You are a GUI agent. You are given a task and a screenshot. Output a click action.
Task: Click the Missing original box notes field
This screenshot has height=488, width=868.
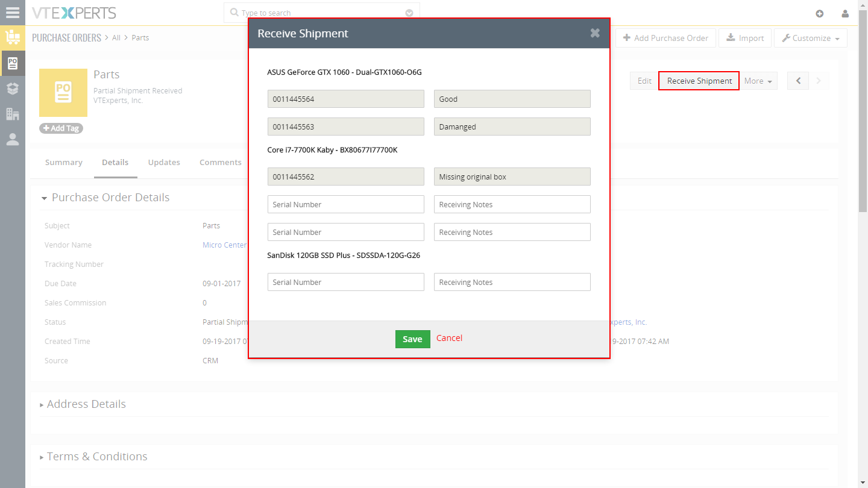point(512,177)
